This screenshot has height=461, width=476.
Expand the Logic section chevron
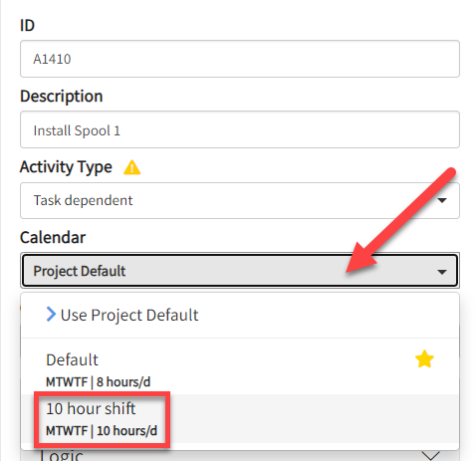430,455
